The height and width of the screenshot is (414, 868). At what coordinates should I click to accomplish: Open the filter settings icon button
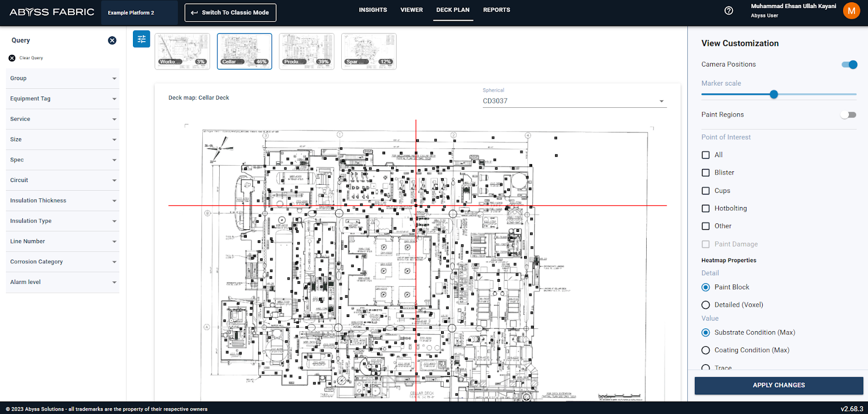click(142, 39)
